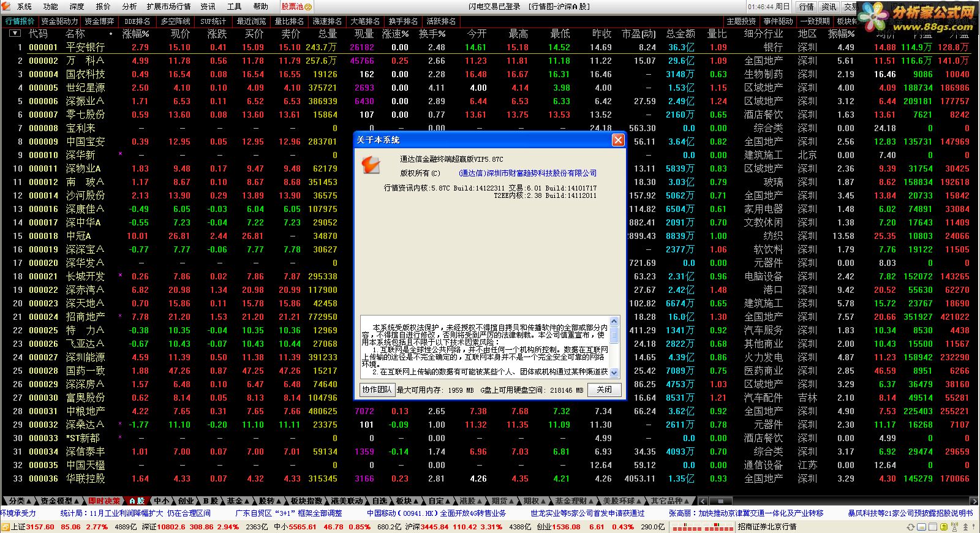Select stock row 000036 华联控股

(x=490, y=478)
